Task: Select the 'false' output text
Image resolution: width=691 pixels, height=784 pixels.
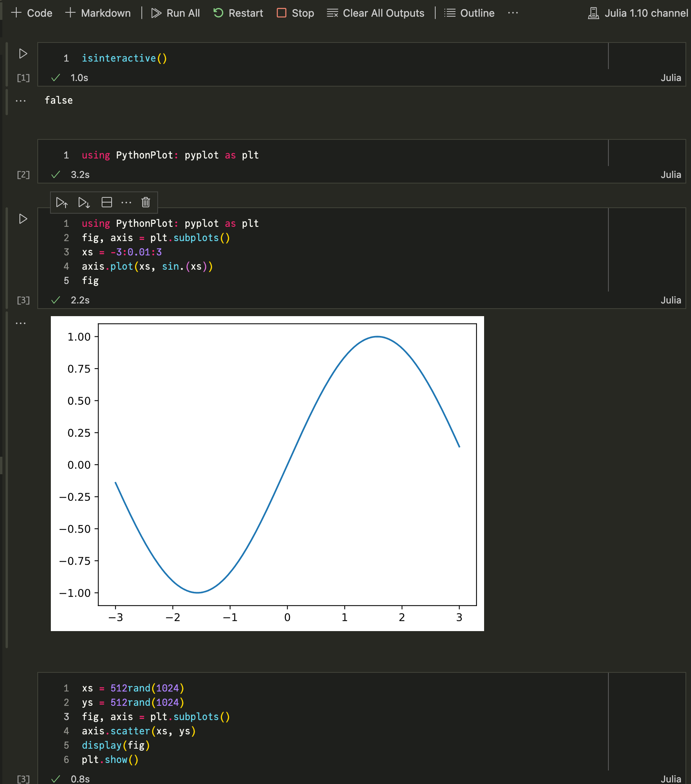Action: pyautogui.click(x=59, y=100)
